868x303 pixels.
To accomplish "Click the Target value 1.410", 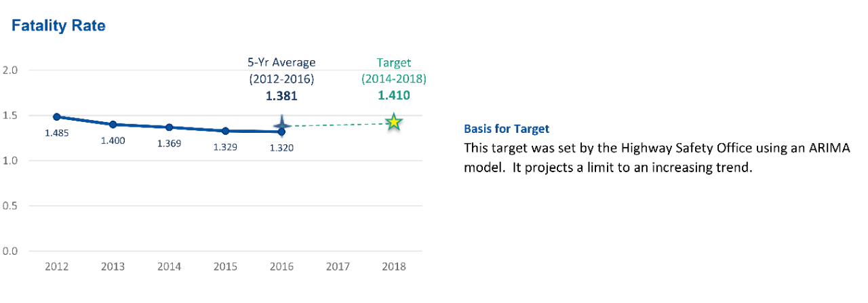I will click(394, 96).
